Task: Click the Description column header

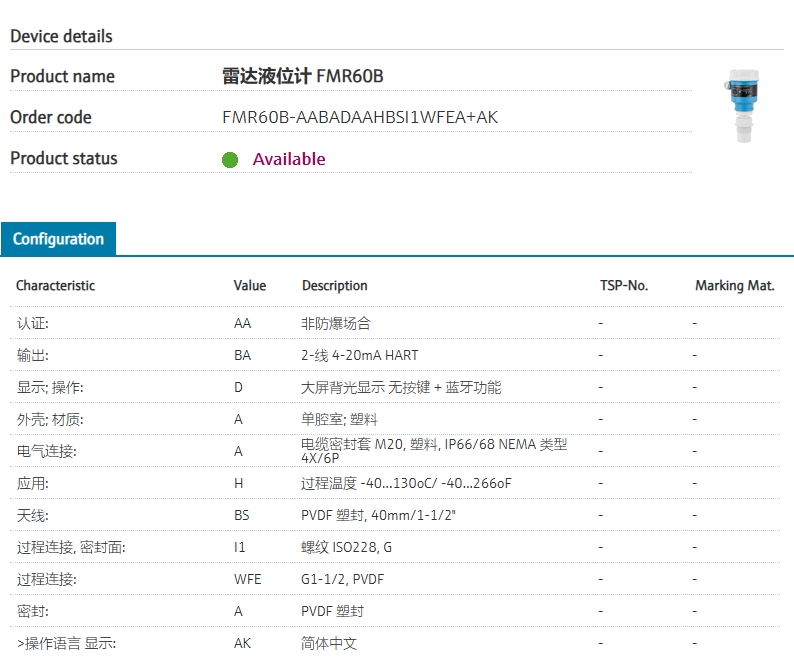Action: pos(335,286)
